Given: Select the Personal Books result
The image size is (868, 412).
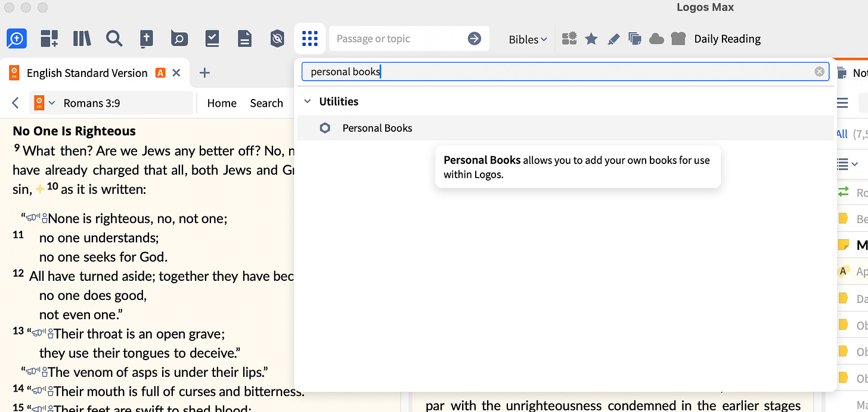Looking at the screenshot, I should coord(377,128).
